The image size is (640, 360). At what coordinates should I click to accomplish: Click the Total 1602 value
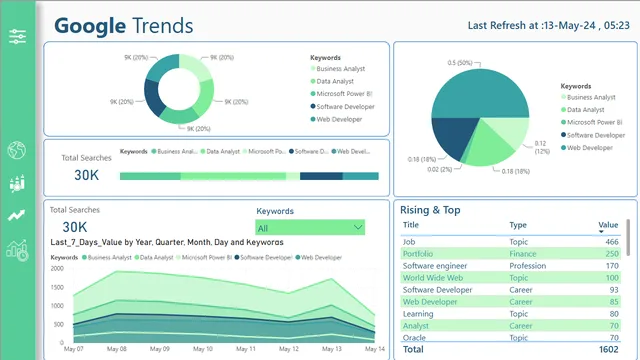(x=609, y=349)
